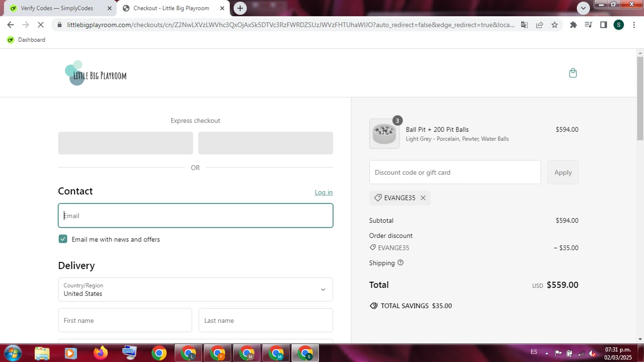The height and width of the screenshot is (362, 644).
Task: Click the first express checkout button
Action: point(125,143)
